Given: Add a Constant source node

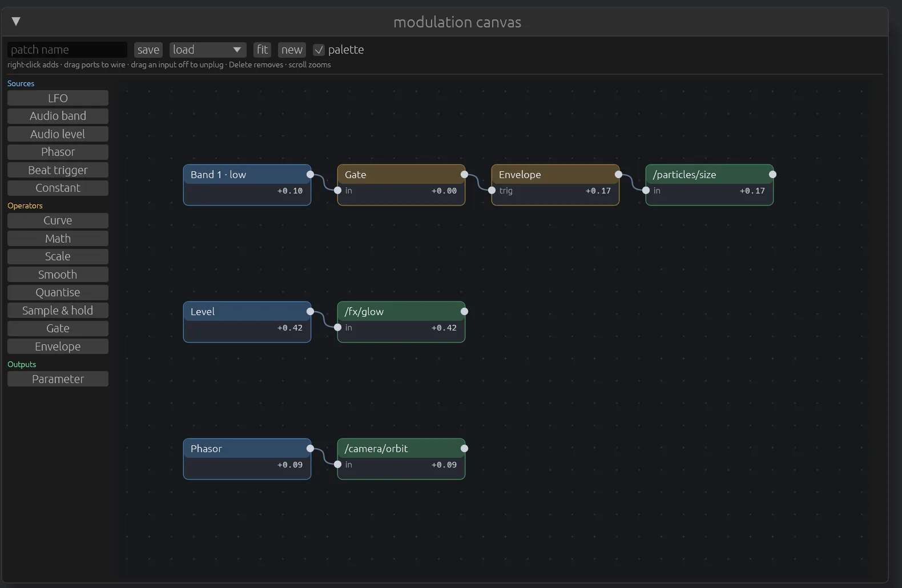Looking at the screenshot, I should pos(58,188).
